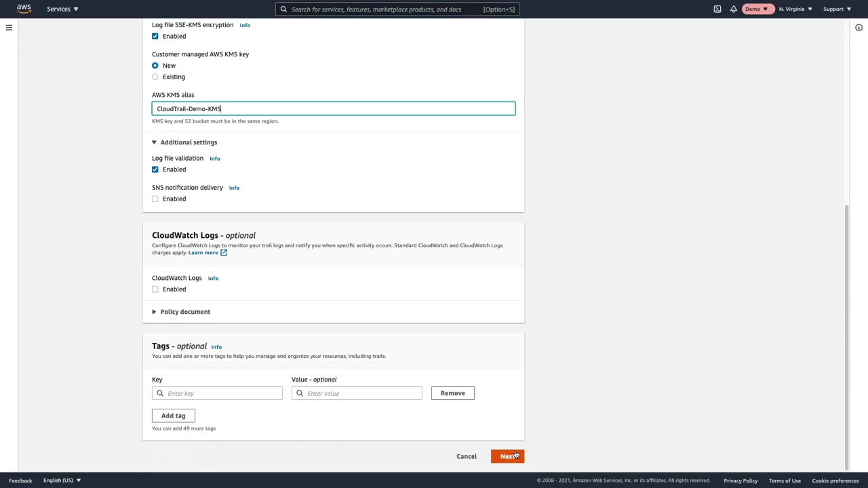Screen dimensions: 868x488
Task: Disable Log file validation checkbox
Action: pyautogui.click(x=155, y=169)
